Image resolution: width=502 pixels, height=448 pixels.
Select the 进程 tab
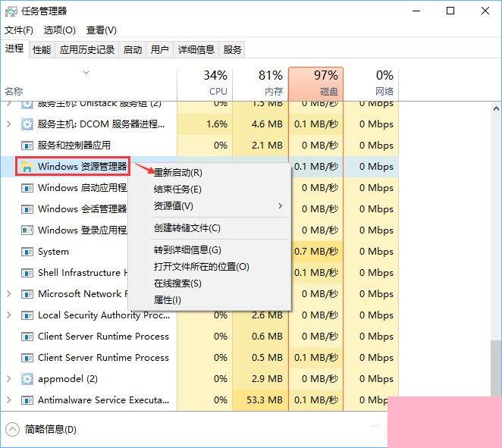pyautogui.click(x=14, y=49)
